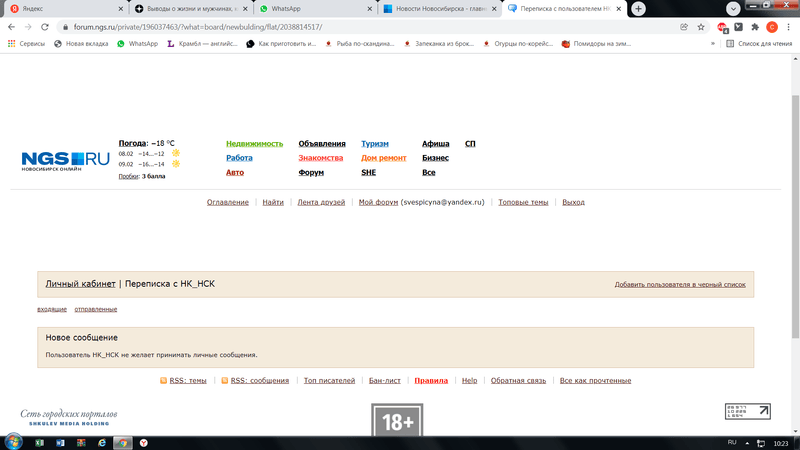Open Топ писателей
The width and height of the screenshot is (800, 450).
329,381
